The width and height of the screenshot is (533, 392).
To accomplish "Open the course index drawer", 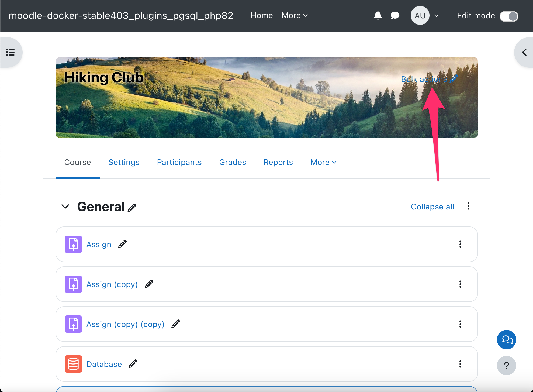I will click(11, 52).
